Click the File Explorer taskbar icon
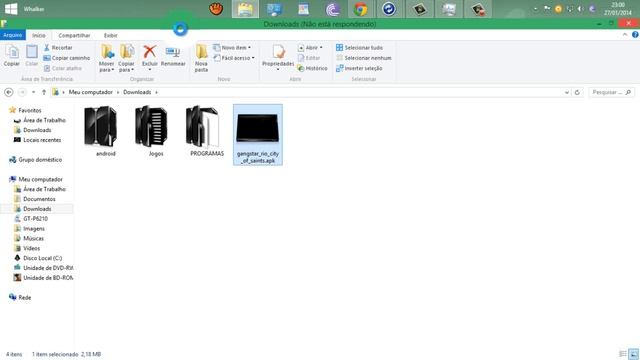The height and width of the screenshot is (360, 640). (245, 9)
